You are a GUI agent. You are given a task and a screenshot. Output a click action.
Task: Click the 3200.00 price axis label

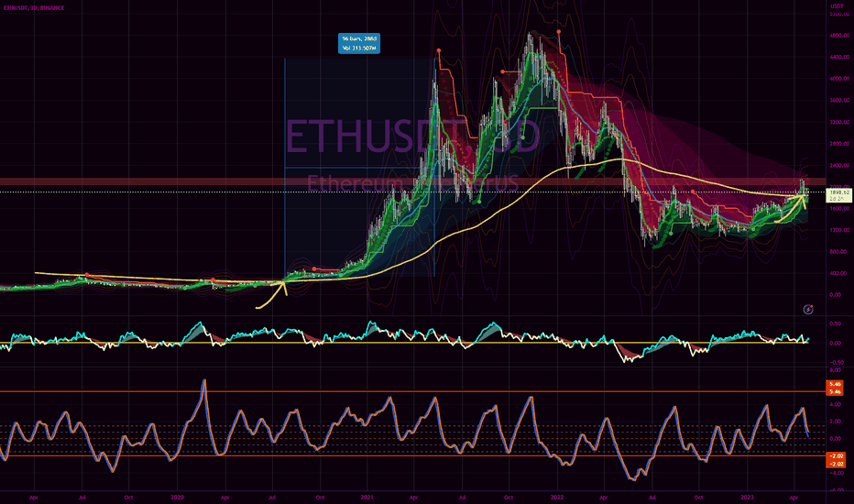(x=838, y=122)
